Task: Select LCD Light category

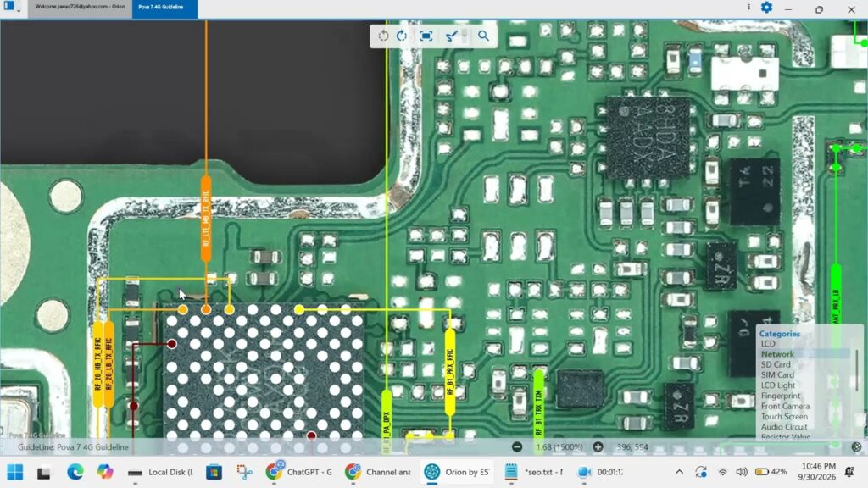Action: click(778, 385)
